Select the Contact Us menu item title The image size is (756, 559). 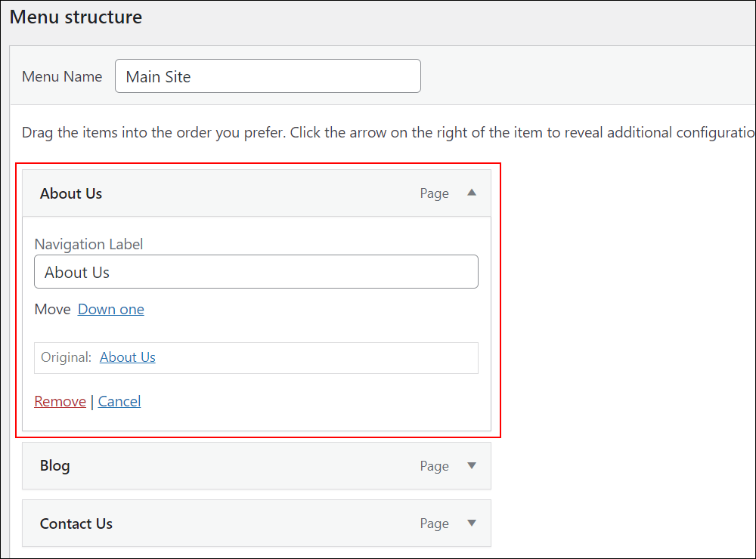[76, 523]
